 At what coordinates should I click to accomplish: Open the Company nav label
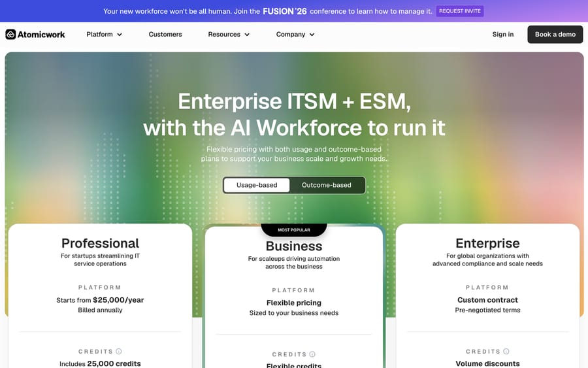[291, 34]
